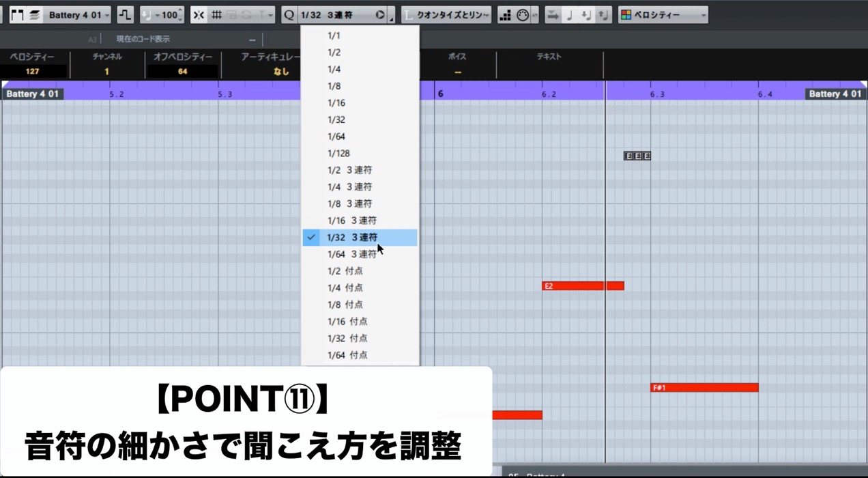The width and height of the screenshot is (868, 478).
Task: Click ruler position 5.2
Action: pos(117,94)
